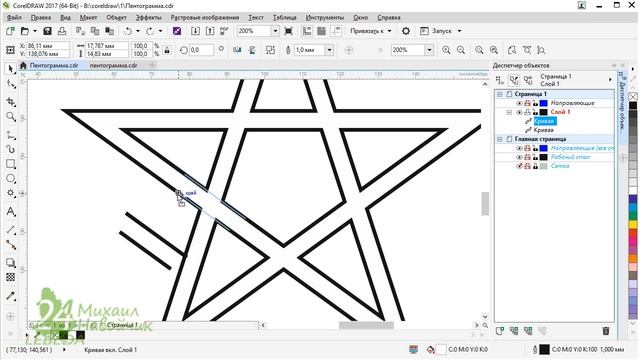
Task: Pick the Color Eyedropper tool
Action: 11,296
